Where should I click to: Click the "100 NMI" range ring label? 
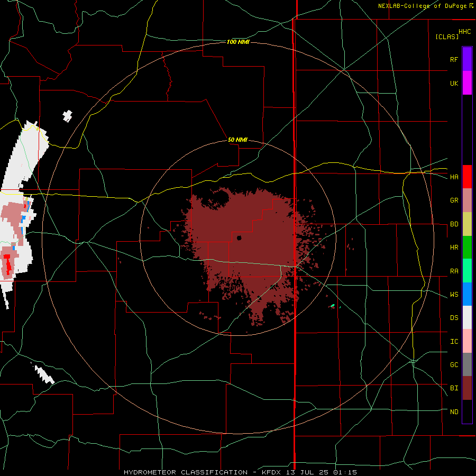pos(237,42)
